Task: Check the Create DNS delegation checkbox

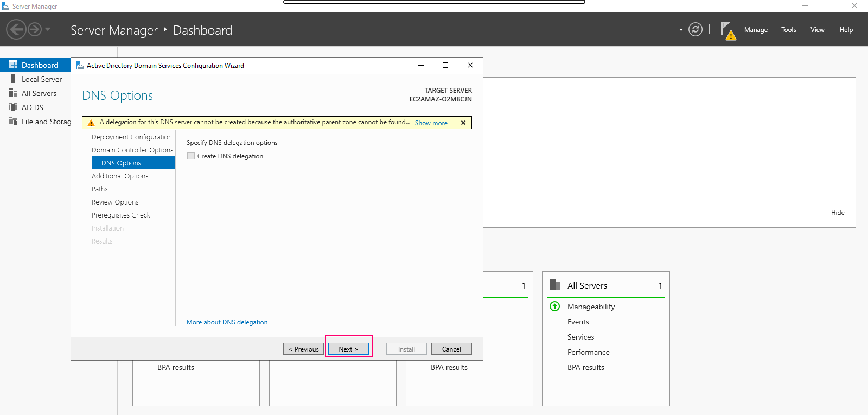Action: (x=191, y=156)
